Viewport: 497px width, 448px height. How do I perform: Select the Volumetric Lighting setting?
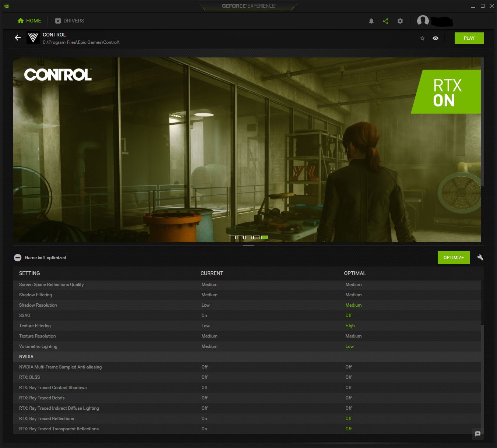[x=247, y=346]
